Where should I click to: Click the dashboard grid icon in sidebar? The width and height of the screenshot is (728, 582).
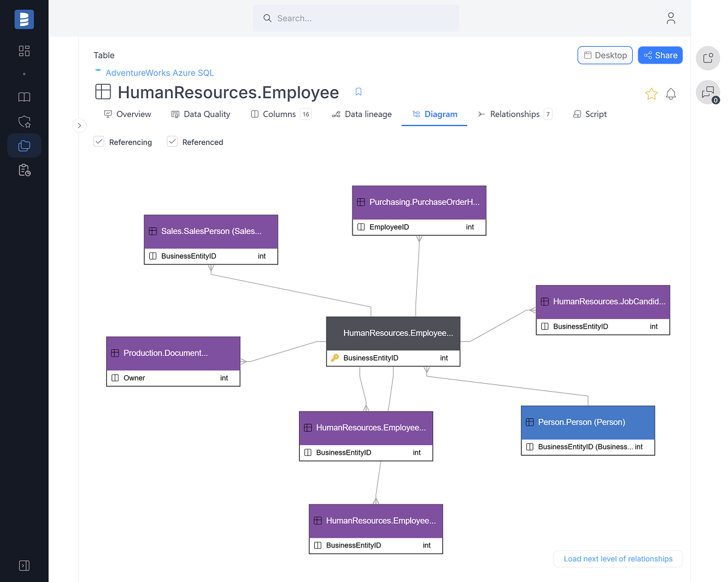[24, 51]
